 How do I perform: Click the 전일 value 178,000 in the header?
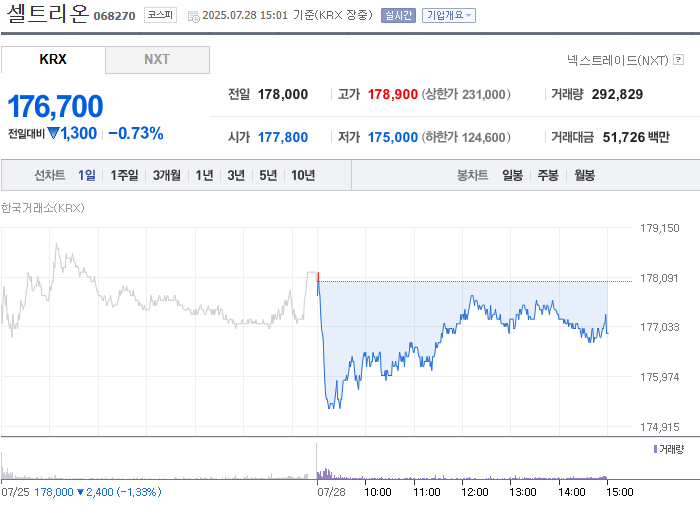coord(283,94)
